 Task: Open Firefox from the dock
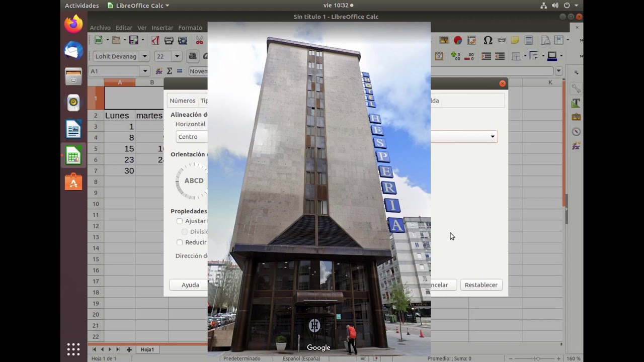73,24
